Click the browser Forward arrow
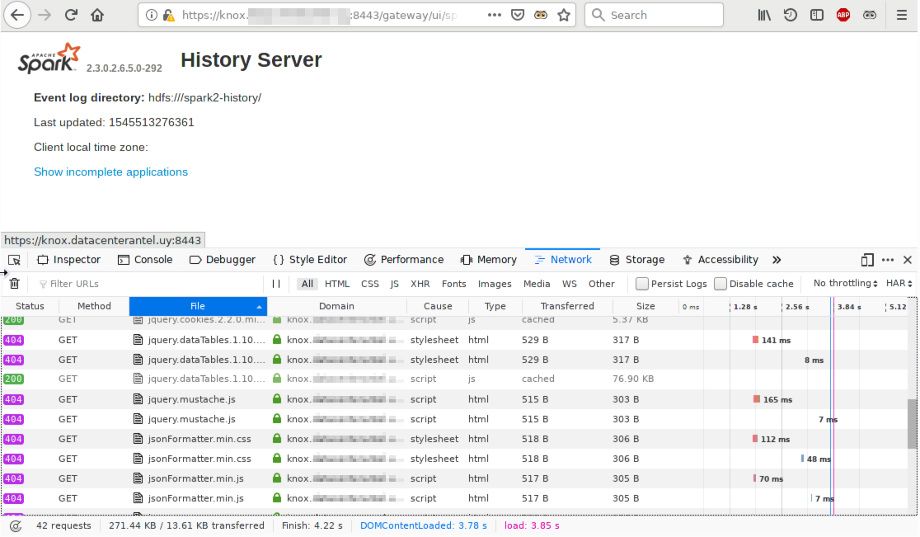 click(x=45, y=15)
